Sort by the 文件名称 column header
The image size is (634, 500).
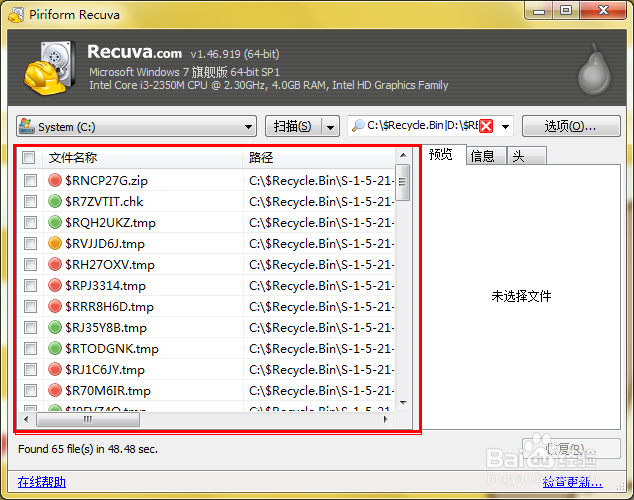tap(142, 157)
